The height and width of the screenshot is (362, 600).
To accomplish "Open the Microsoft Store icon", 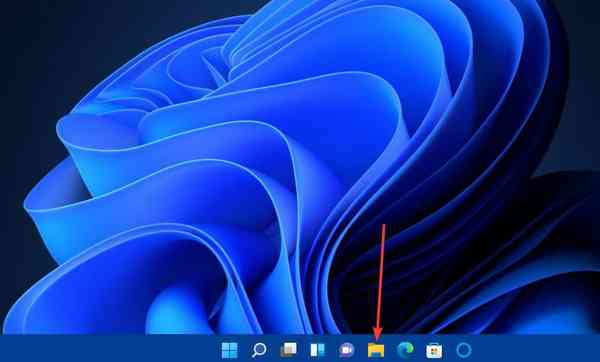I will tap(434, 350).
